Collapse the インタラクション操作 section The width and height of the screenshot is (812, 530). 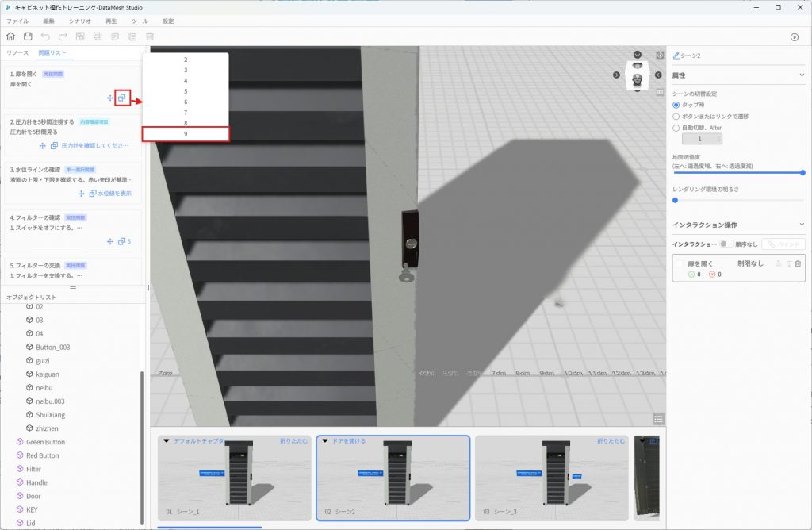coord(802,225)
